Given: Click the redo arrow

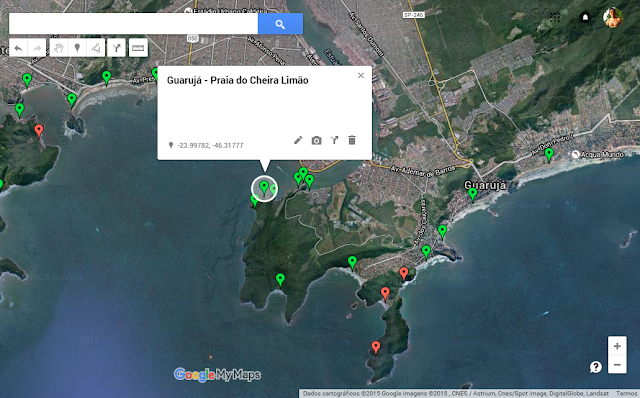Looking at the screenshot, I should tap(37, 48).
